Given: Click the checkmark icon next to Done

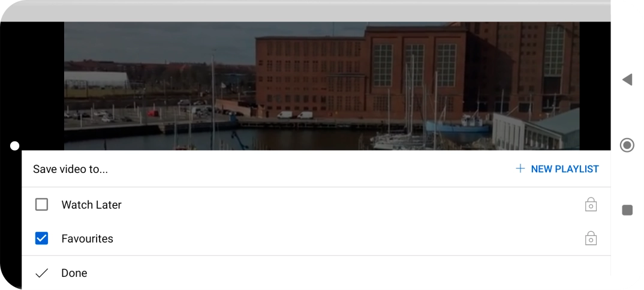Looking at the screenshot, I should point(41,273).
